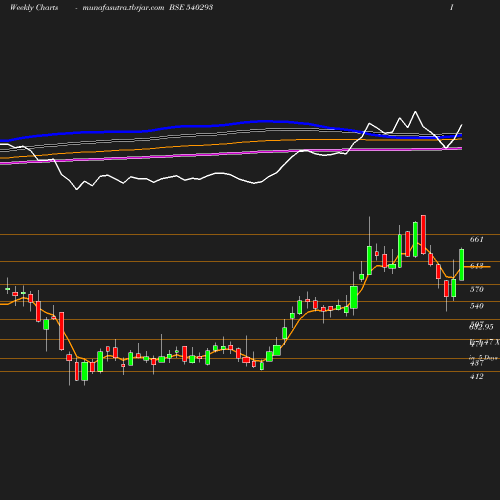The height and width of the screenshot is (500, 500).
Task: Click the '661' price level label
Action: (x=476, y=239)
